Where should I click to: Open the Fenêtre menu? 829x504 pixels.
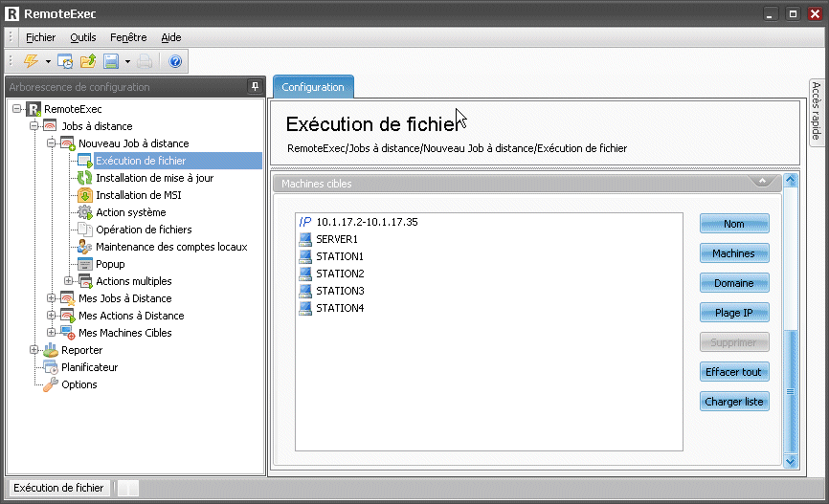(128, 37)
